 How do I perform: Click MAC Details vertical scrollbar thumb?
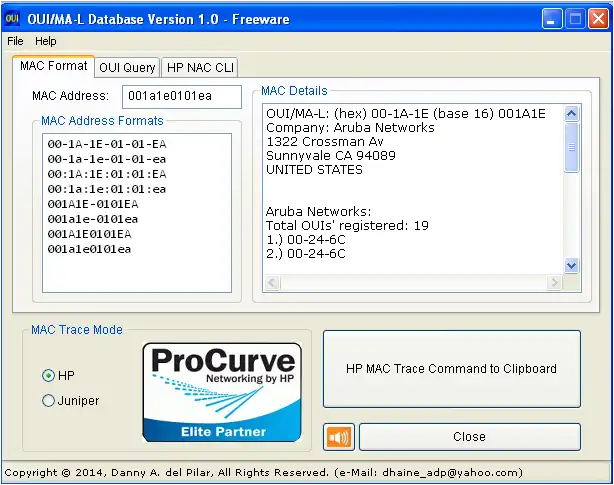[x=572, y=147]
